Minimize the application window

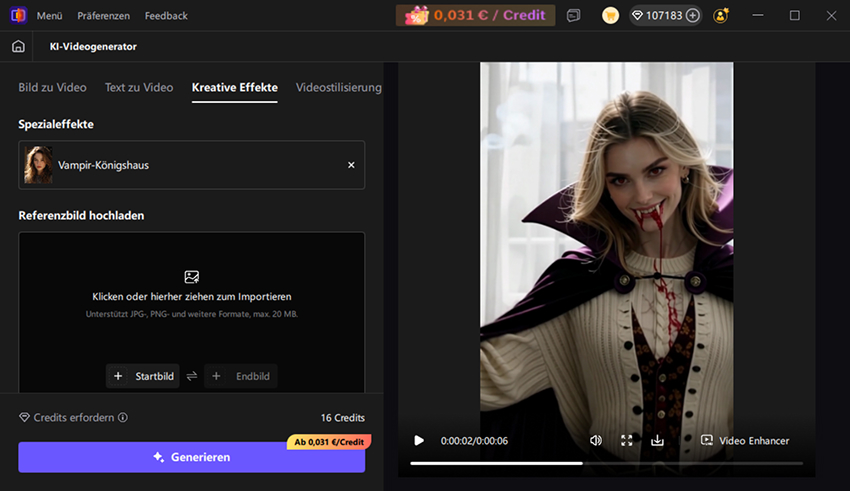click(x=758, y=16)
